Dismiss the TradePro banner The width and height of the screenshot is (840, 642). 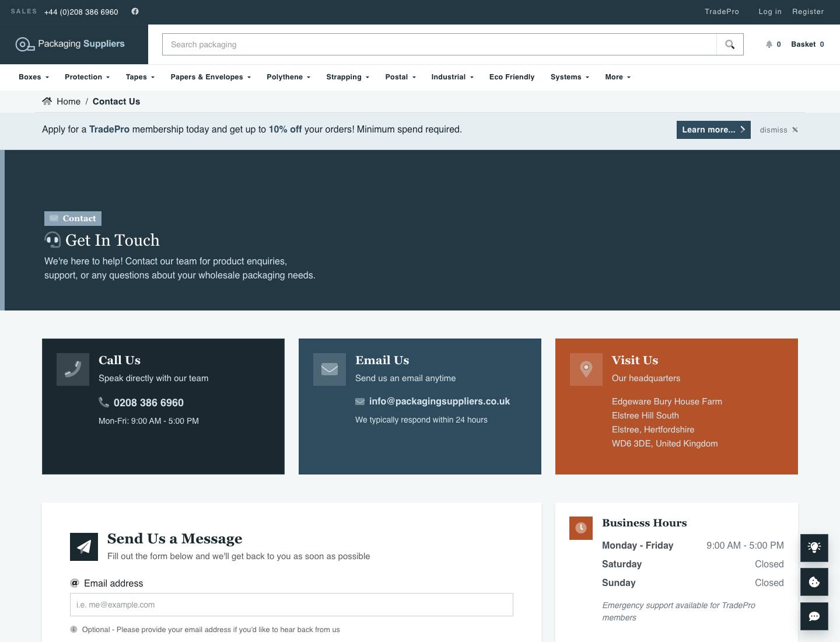pos(779,130)
